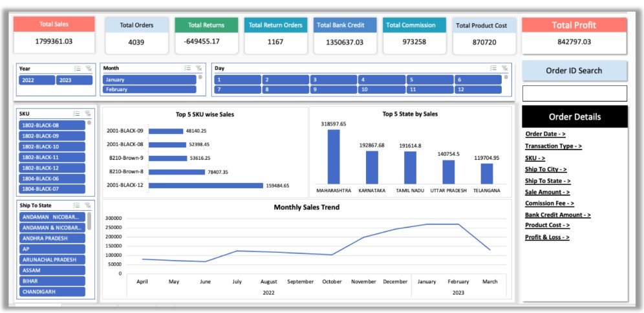Viewport: 644px width, 313px height.
Task: Click the Total Sales value 1799361.03
Action: coord(54,41)
